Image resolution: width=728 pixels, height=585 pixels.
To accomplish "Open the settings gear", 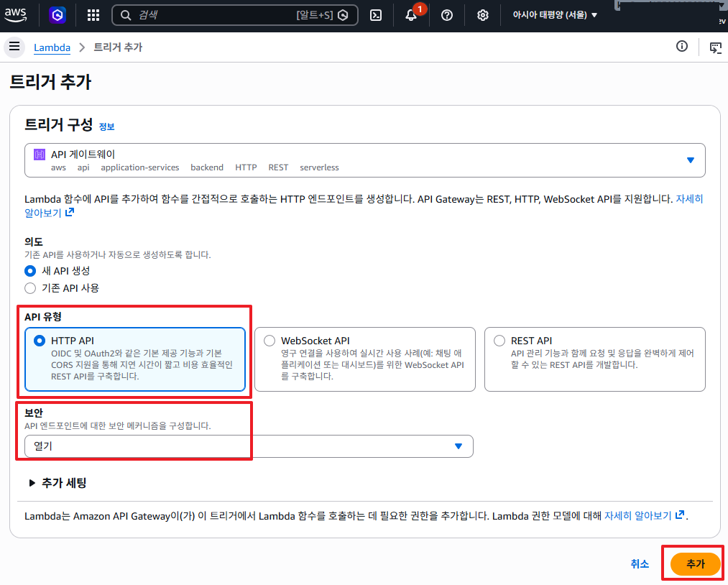I will pos(483,15).
